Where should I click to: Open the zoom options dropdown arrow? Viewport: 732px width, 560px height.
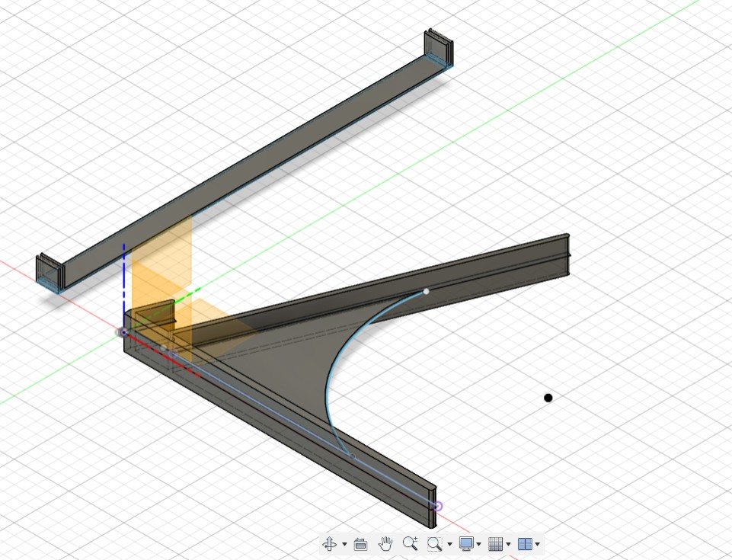[449, 544]
